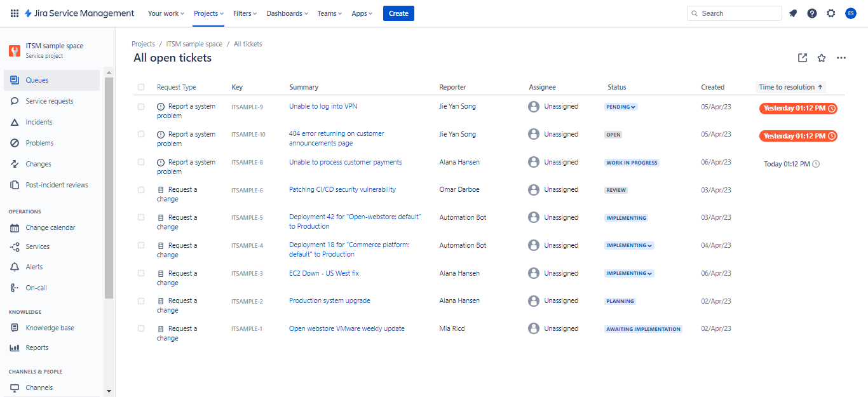Open the Patching CI/CD security vulnerability ticket

tap(342, 189)
